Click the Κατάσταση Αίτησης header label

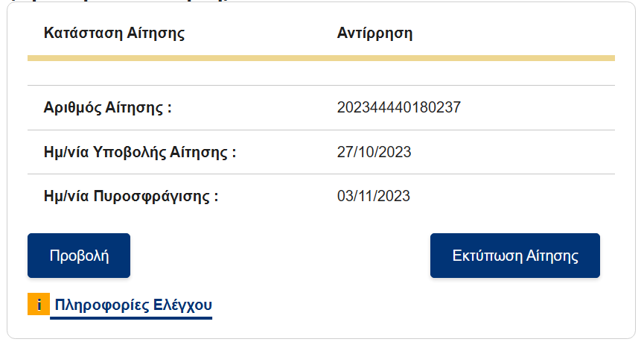(x=114, y=33)
